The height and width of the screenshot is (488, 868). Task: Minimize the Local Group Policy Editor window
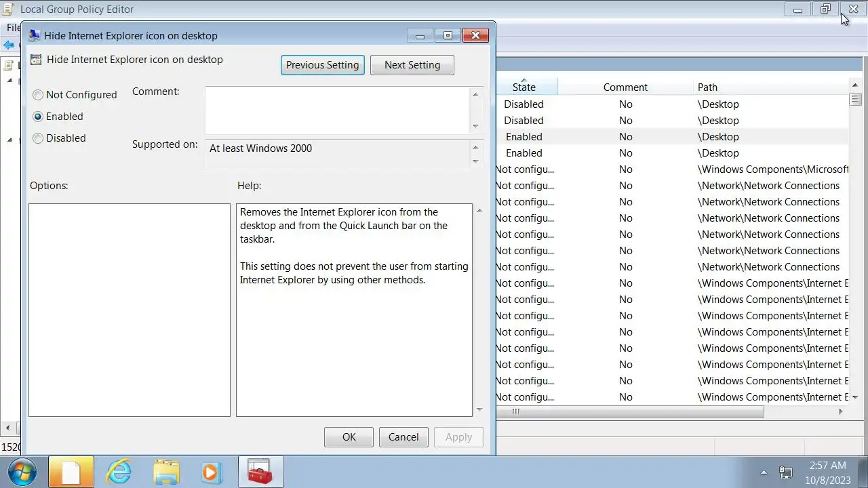[797, 9]
